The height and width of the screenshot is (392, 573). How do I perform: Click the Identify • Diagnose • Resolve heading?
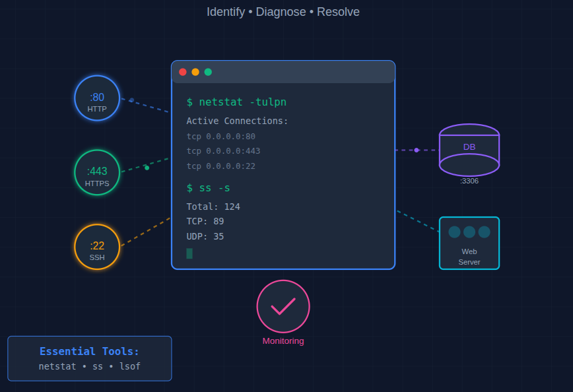coord(283,12)
